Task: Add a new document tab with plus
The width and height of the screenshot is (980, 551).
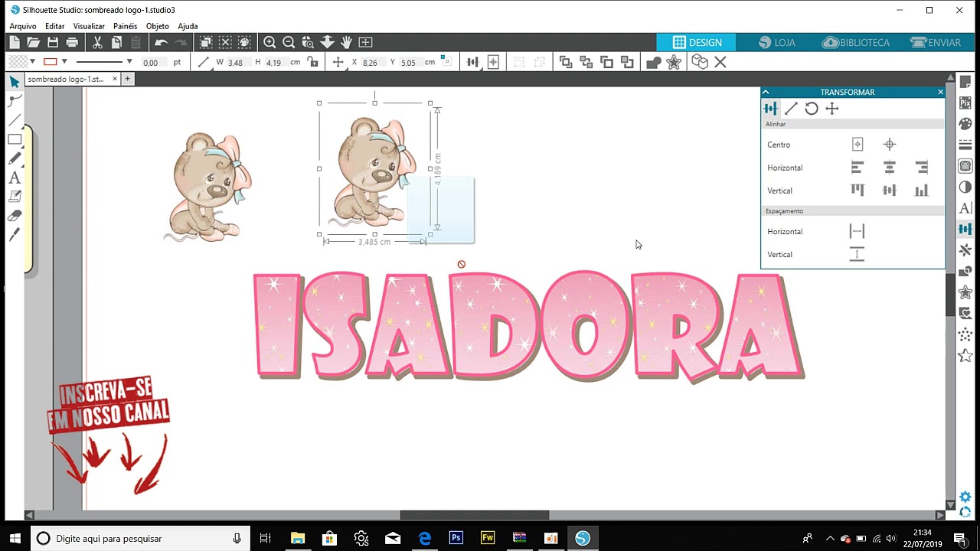Action: [x=128, y=79]
